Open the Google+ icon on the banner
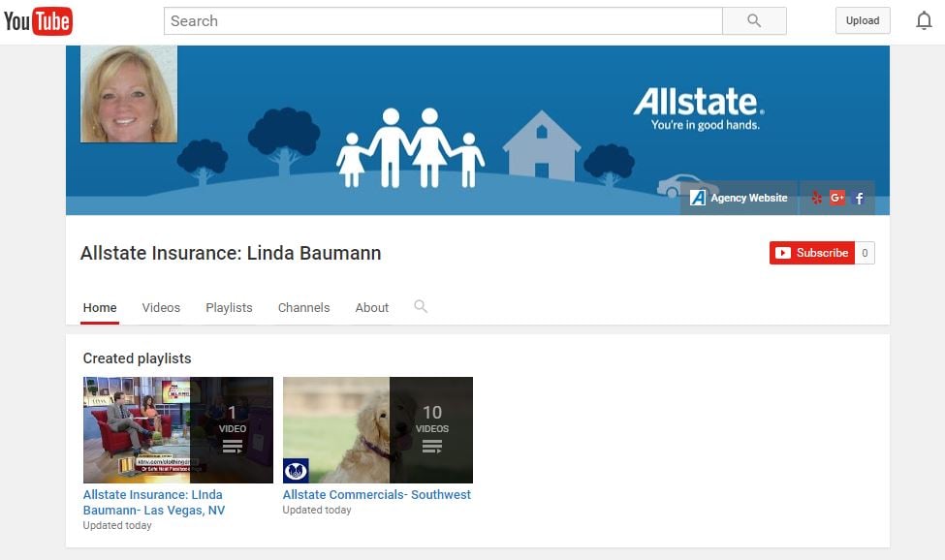The image size is (945, 560). (837, 198)
